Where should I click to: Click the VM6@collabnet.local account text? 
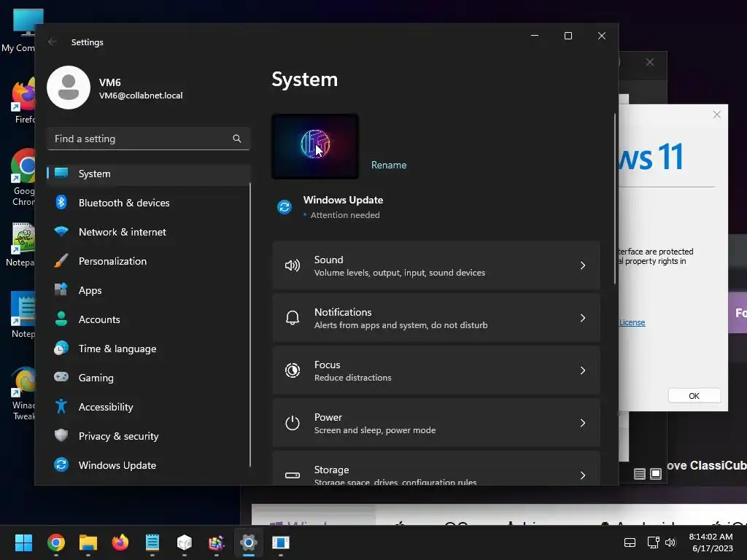click(141, 96)
